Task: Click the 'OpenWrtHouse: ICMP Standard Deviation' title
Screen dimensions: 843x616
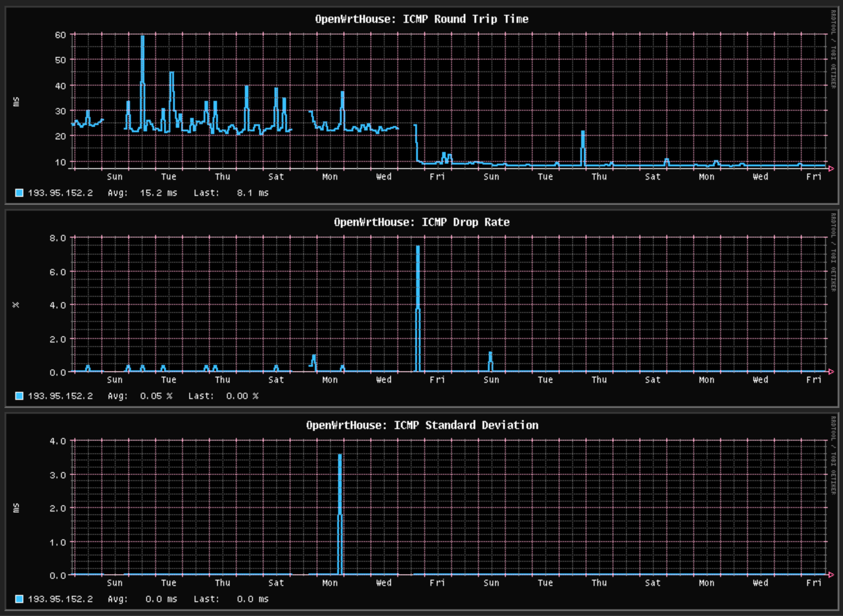Action: coord(421,425)
